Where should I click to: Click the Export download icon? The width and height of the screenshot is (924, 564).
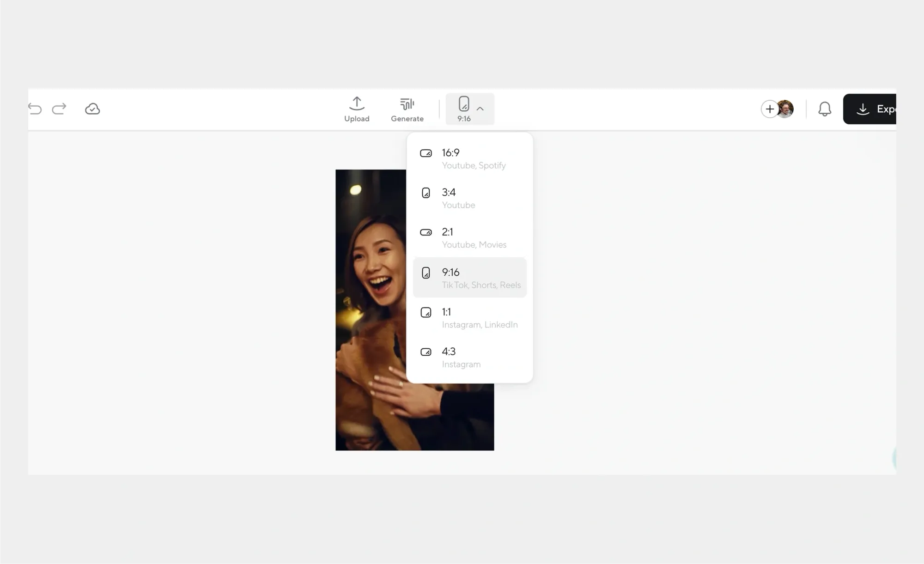point(863,109)
